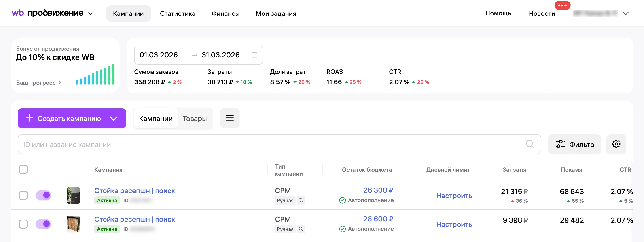Click Автопополнение check icon for 28 600 ₽
Screen dimensions: 644x242
click(x=343, y=229)
